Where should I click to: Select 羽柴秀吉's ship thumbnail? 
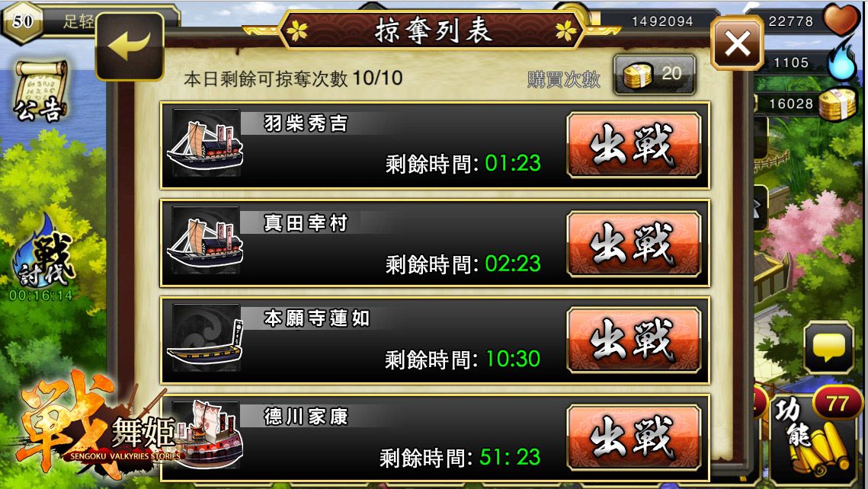coord(205,143)
